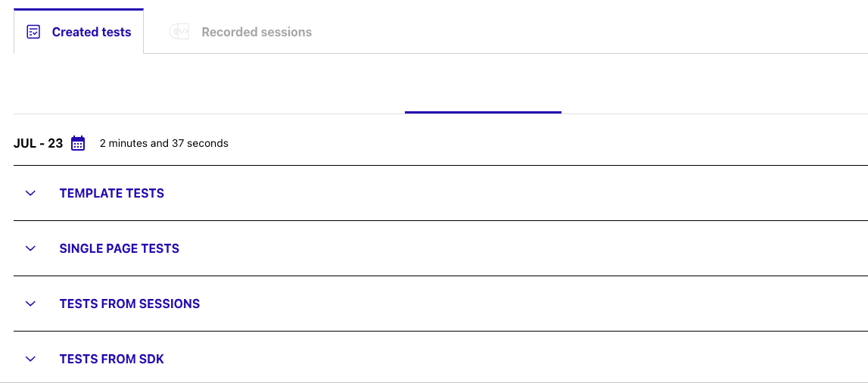Viewport: 868px width, 383px height.
Task: Click the TEMPLATE TESTS heading
Action: tap(112, 193)
